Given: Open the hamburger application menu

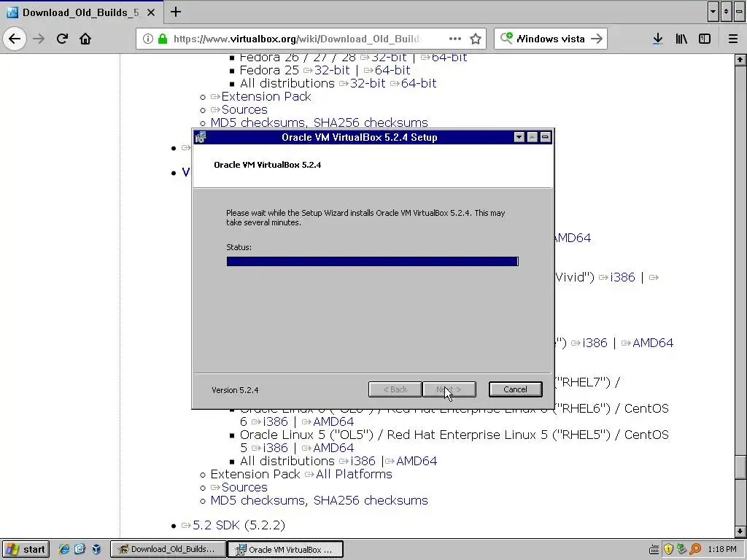Looking at the screenshot, I should click(x=732, y=39).
